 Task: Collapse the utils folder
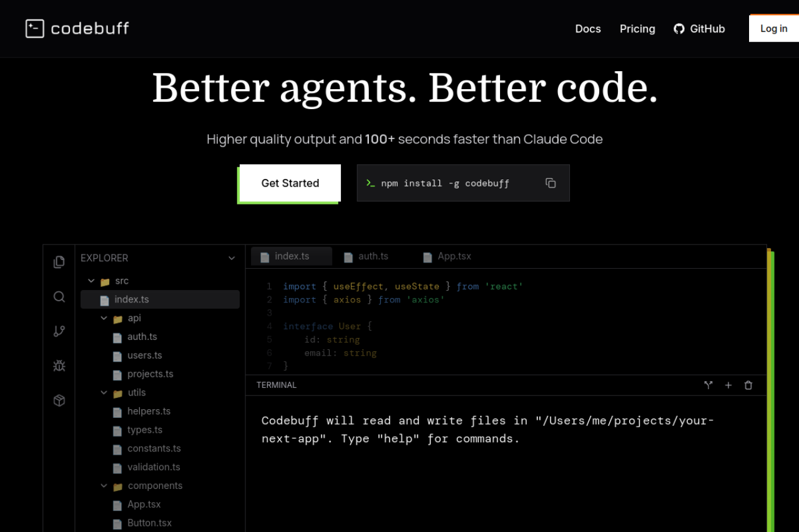pyautogui.click(x=104, y=393)
